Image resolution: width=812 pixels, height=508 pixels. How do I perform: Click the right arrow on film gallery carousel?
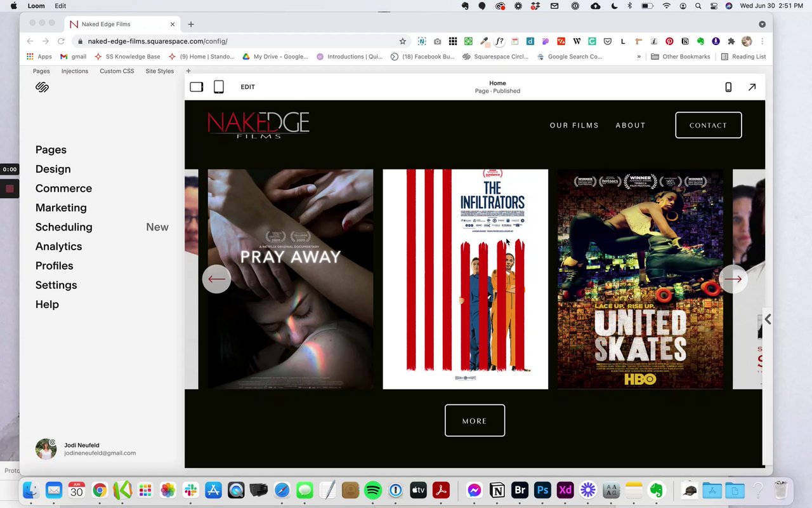(733, 279)
